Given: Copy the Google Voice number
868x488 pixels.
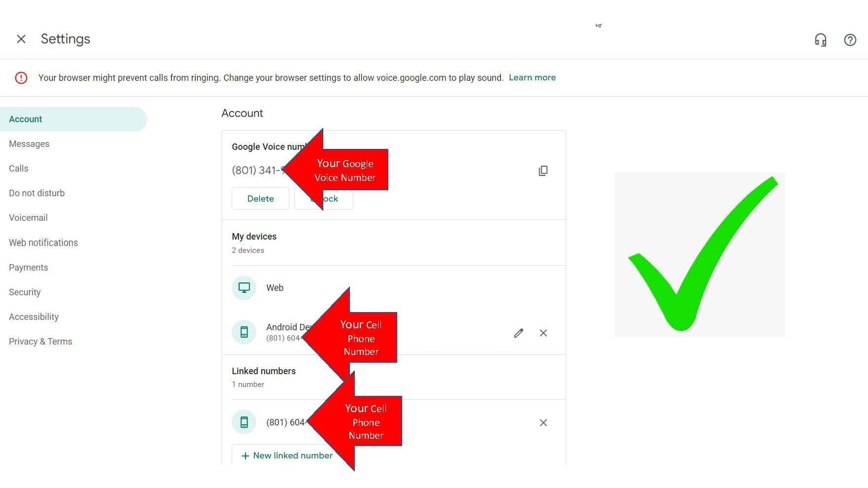Looking at the screenshot, I should point(543,171).
